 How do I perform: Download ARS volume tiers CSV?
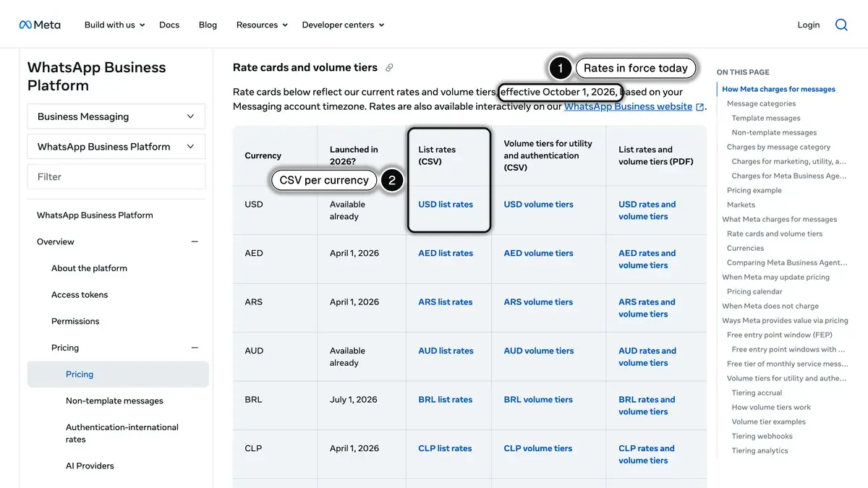(538, 302)
